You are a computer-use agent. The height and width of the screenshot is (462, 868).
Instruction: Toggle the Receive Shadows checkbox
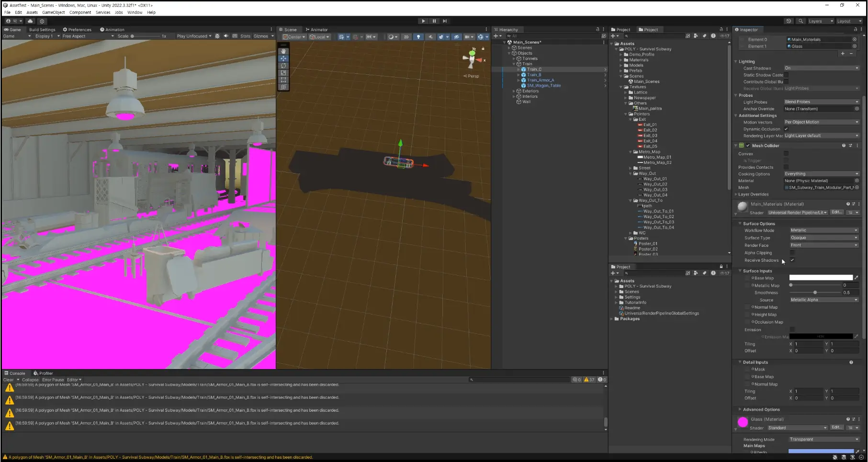pyautogui.click(x=792, y=260)
